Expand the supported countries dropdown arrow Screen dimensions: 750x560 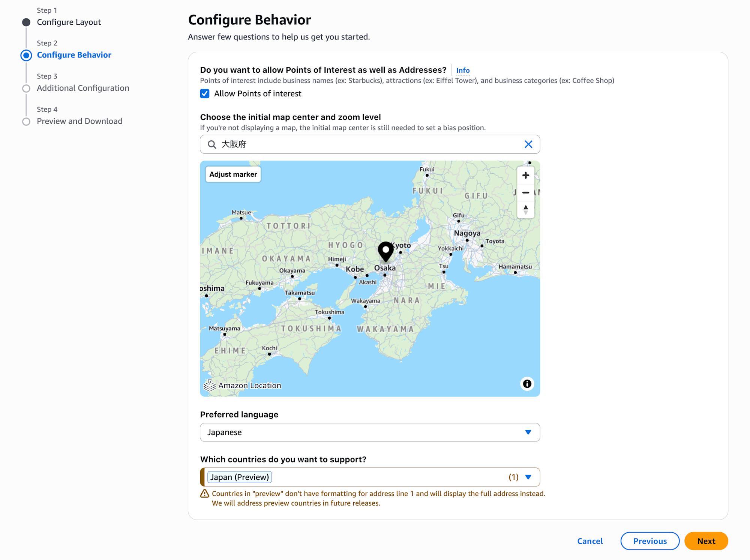click(x=528, y=477)
